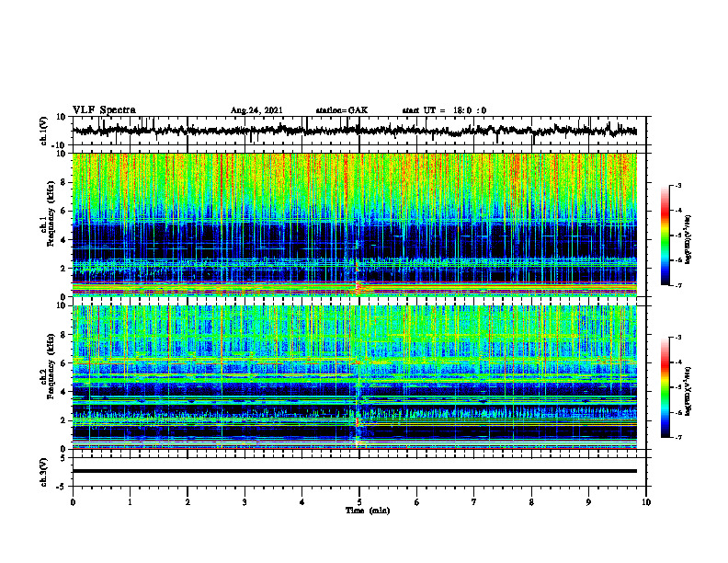The height and width of the screenshot is (563, 728).
Task: Click the time axis tick label "10"
Action: pos(646,502)
